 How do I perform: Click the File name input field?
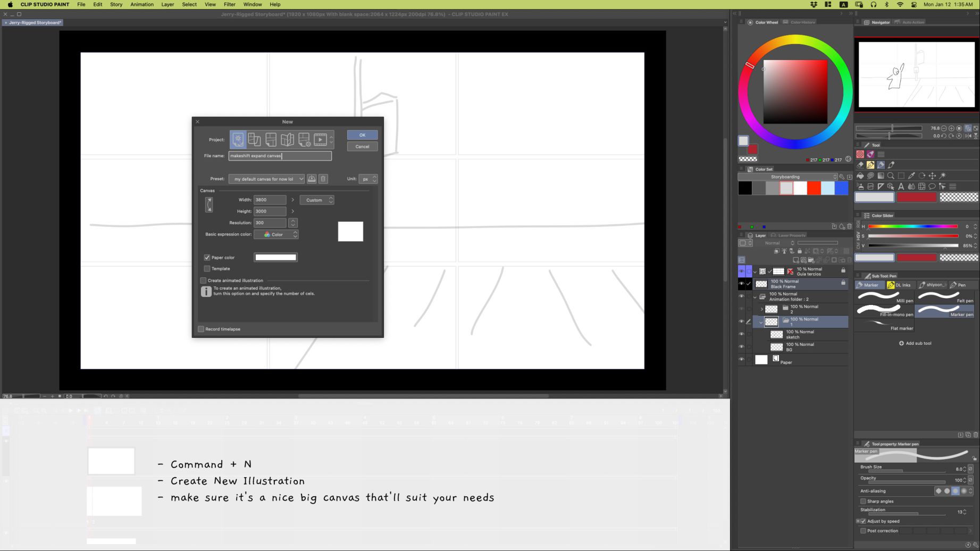[280, 156]
